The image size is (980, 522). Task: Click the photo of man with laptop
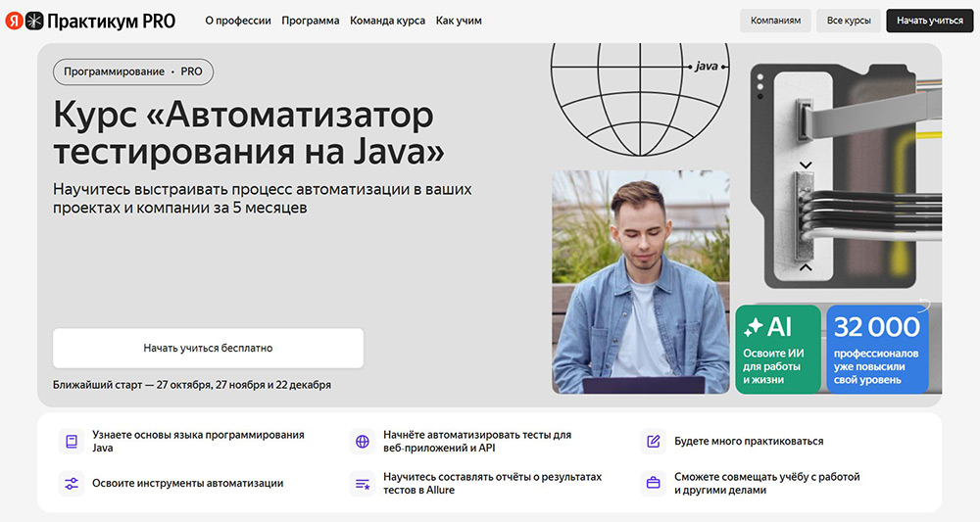point(641,282)
